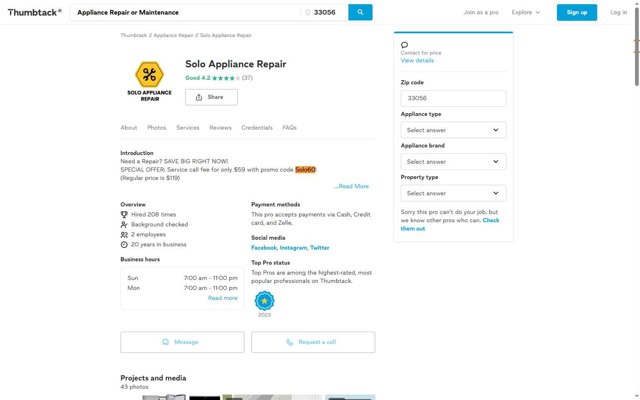Expand introduction with Read More link

(x=351, y=186)
